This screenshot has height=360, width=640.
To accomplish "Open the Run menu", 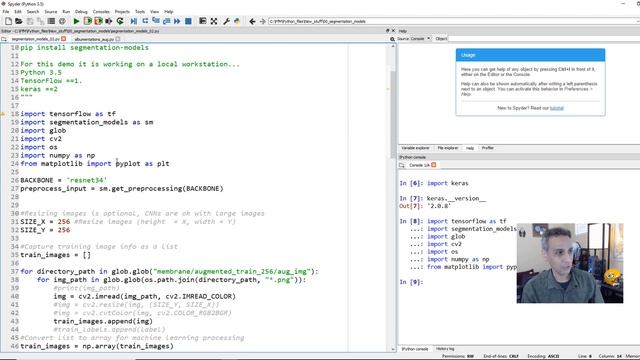I will pyautogui.click(x=66, y=11).
